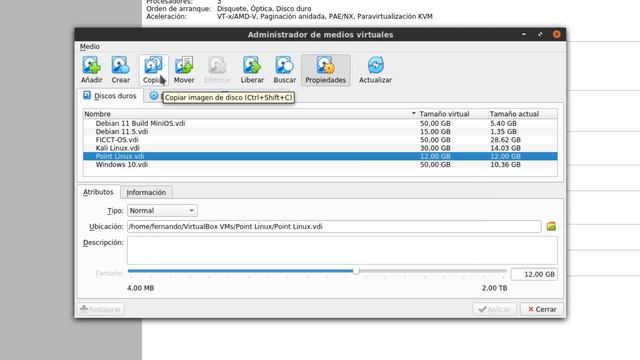Click the 12,00 GB size field
The height and width of the screenshot is (360, 640).
click(x=534, y=274)
